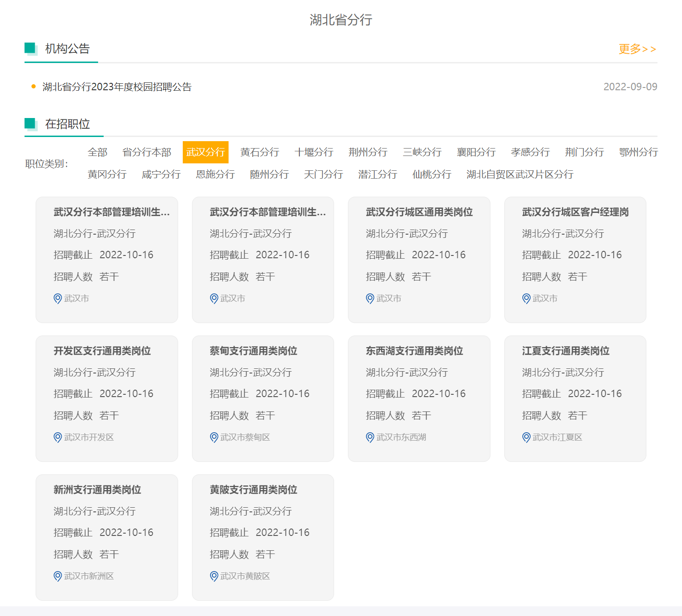Click green square icon beside 在招职位

[x=31, y=124]
